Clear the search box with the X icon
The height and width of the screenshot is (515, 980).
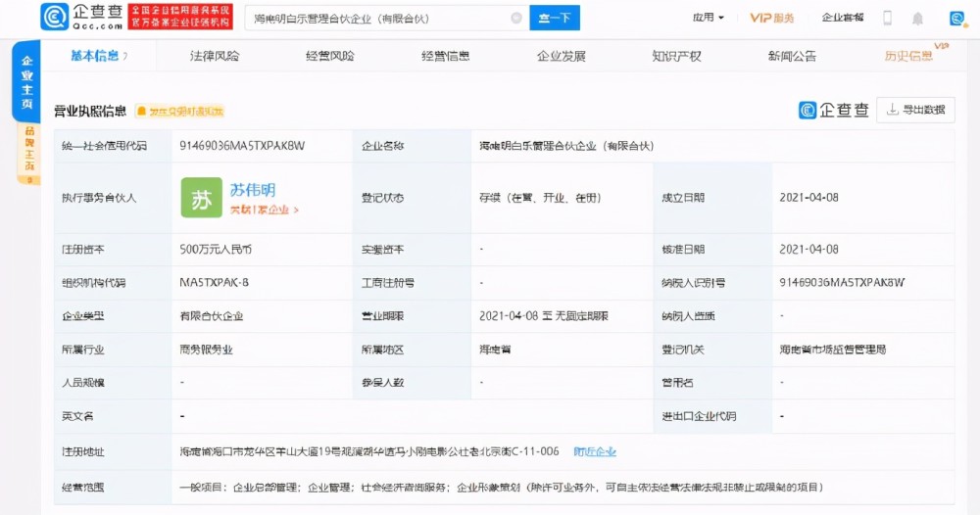pyautogui.click(x=516, y=18)
